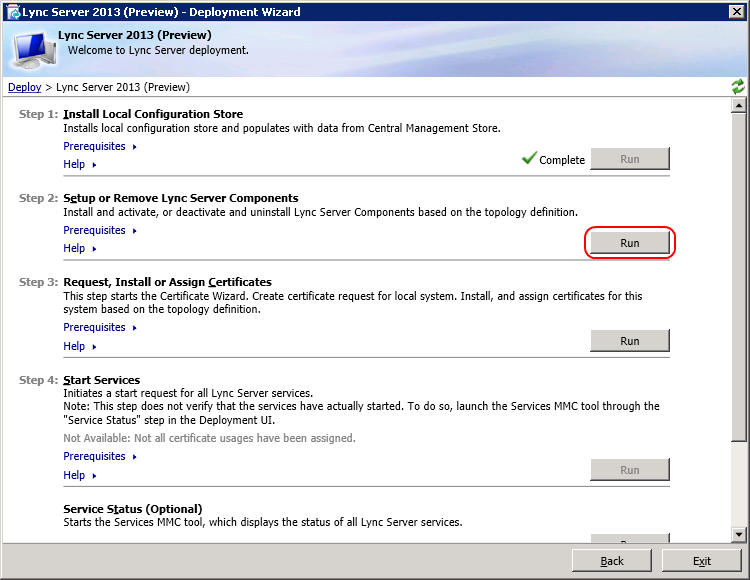The image size is (750, 580).
Task: Expand Prerequisites for Step 3 certificates
Action: tap(100, 328)
